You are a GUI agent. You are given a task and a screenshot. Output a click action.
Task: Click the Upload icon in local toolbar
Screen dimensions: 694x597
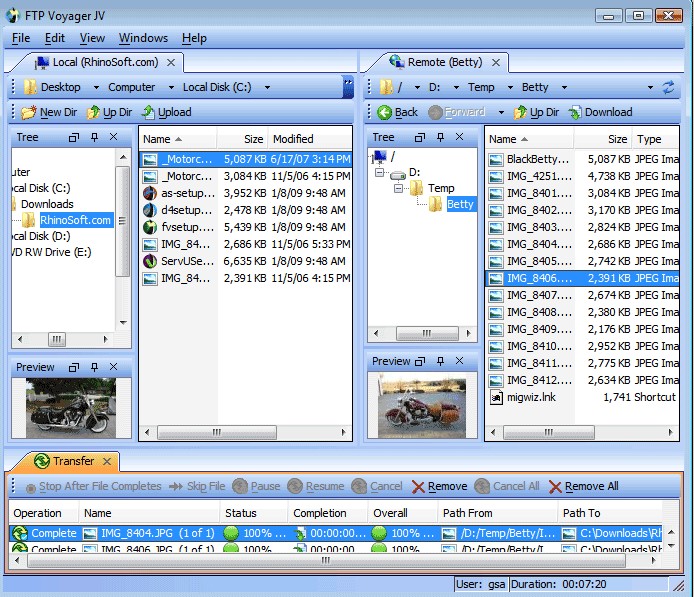(149, 112)
